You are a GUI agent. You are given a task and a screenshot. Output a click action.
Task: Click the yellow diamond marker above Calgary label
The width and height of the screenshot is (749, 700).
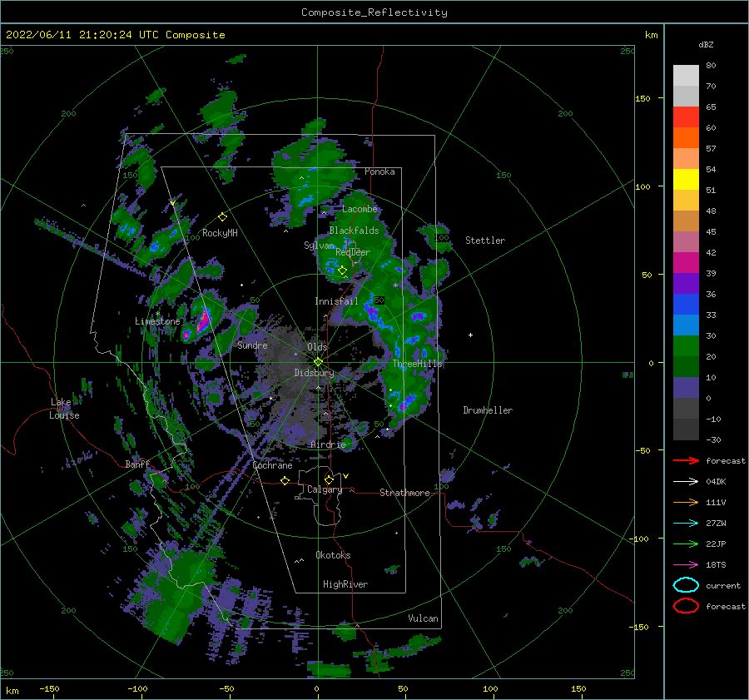329,479
